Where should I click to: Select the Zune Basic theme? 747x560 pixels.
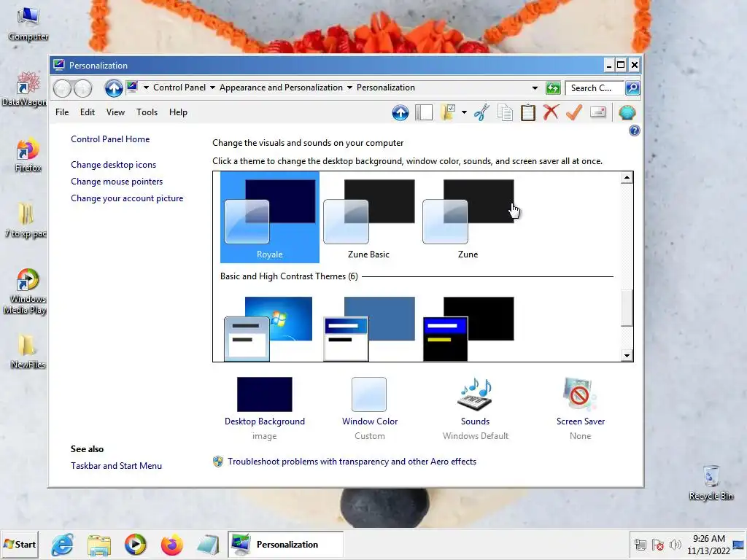click(x=368, y=217)
